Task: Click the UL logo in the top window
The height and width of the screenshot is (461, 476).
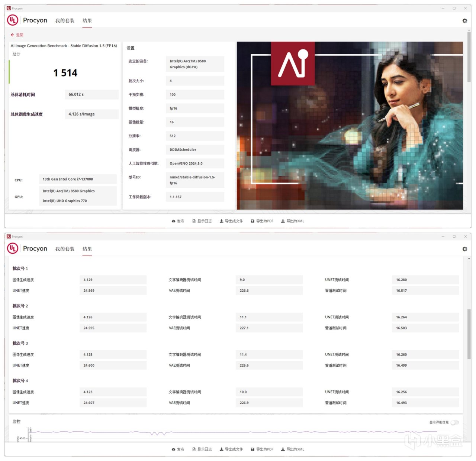Action: (13, 20)
